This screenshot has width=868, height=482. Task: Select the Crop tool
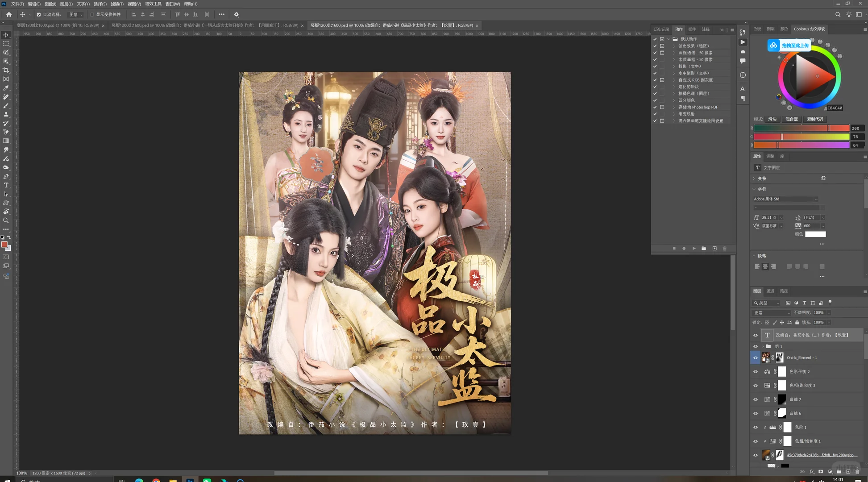click(6, 70)
